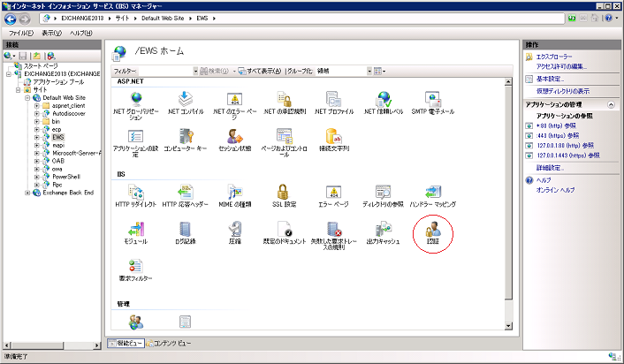Expand the OAB tree node
Screen dimensions: 624x364
tap(36, 161)
